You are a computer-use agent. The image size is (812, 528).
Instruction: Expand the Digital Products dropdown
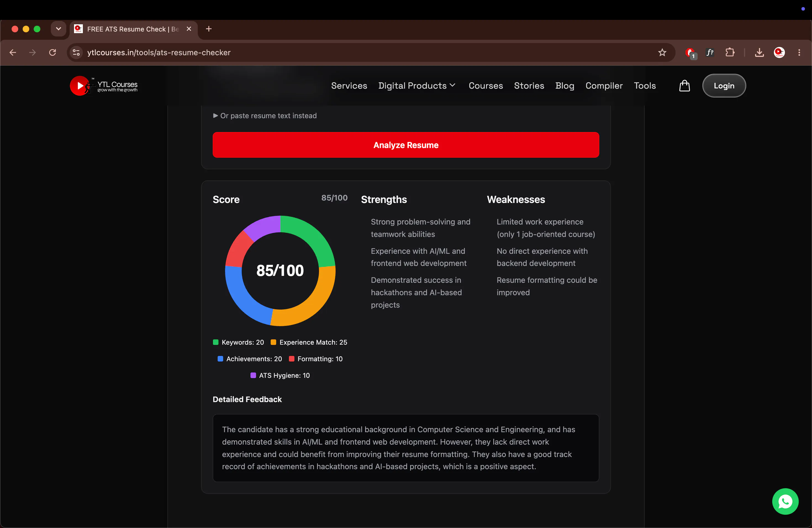click(x=417, y=86)
